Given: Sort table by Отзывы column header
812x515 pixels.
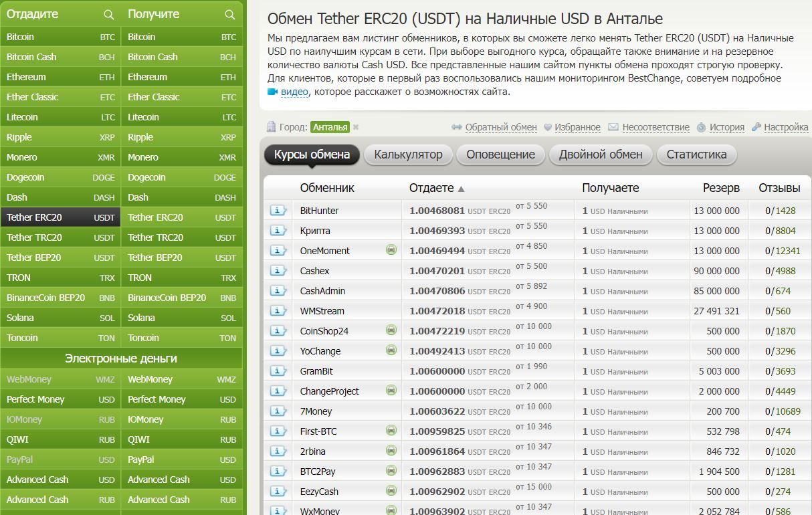Looking at the screenshot, I should coord(779,188).
